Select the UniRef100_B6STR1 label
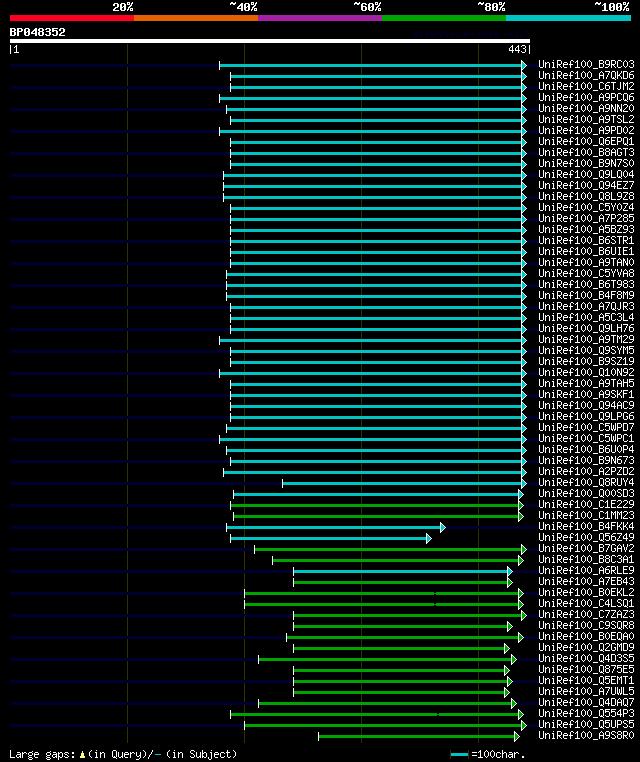This screenshot has height=762, width=640. pos(586,240)
